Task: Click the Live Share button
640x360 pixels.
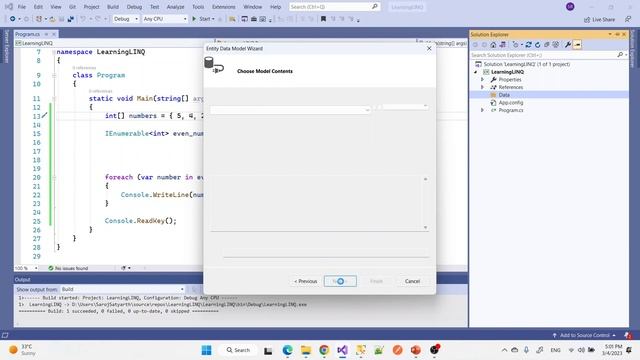Action: (x=599, y=19)
